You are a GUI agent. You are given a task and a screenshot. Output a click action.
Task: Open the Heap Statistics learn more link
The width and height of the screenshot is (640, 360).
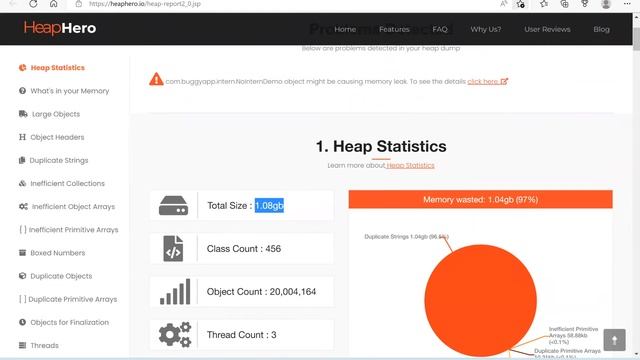coord(410,165)
